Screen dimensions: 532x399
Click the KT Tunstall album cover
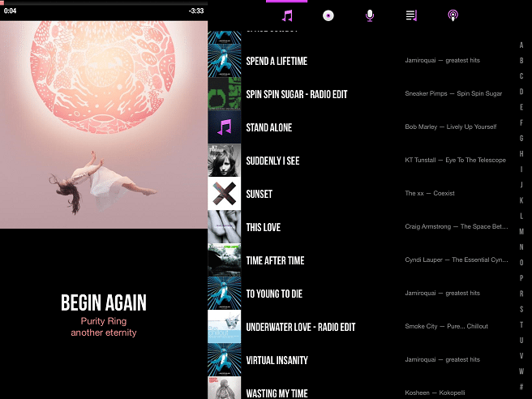(x=225, y=161)
